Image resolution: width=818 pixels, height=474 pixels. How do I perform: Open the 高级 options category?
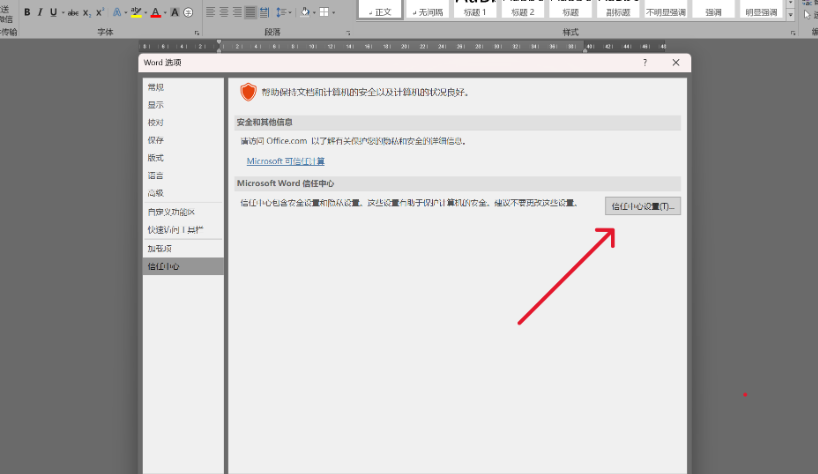[x=183, y=193]
